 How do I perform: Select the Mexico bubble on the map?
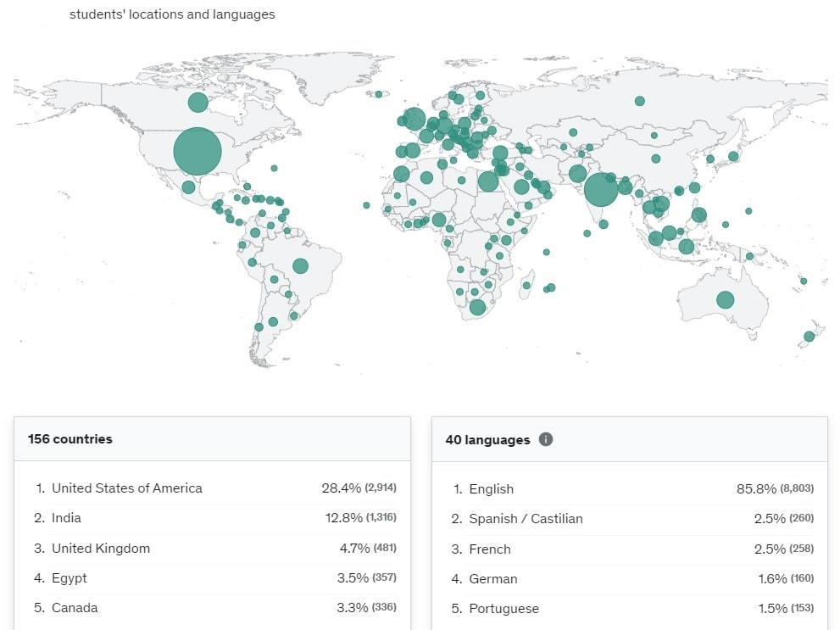pyautogui.click(x=188, y=187)
